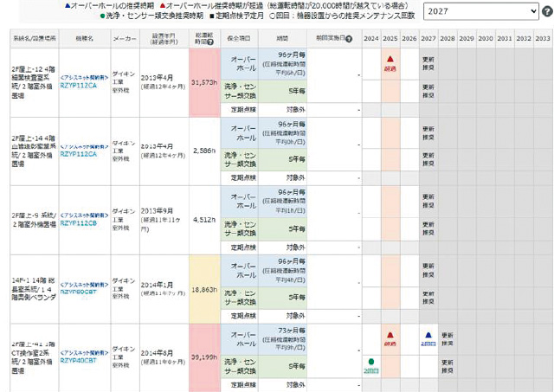Open the RZYP40CBT model link
Screen dimensions: 554x392
tap(80, 360)
